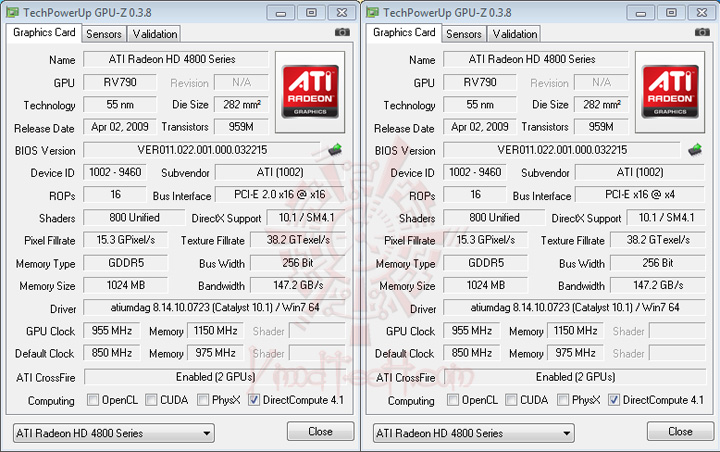Click DirectX Support 10.1 / SM4.1 in right window
The image size is (720, 452).
pyautogui.click(x=666, y=218)
